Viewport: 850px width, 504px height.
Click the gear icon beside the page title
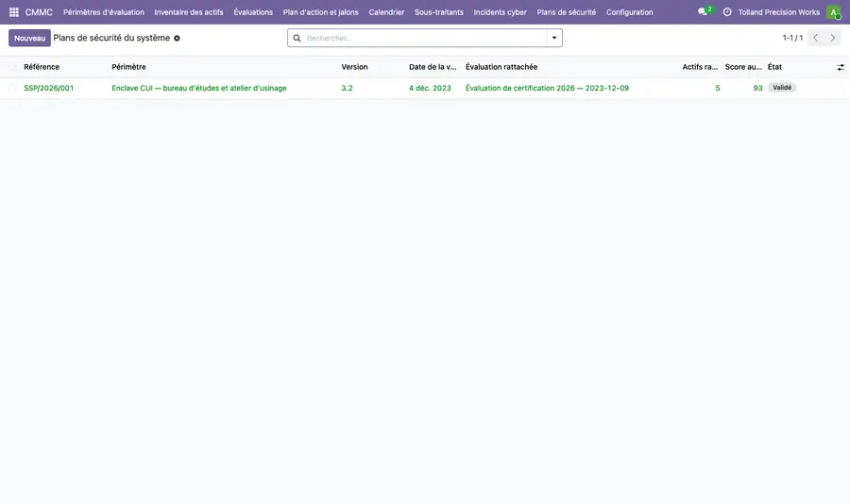[177, 39]
